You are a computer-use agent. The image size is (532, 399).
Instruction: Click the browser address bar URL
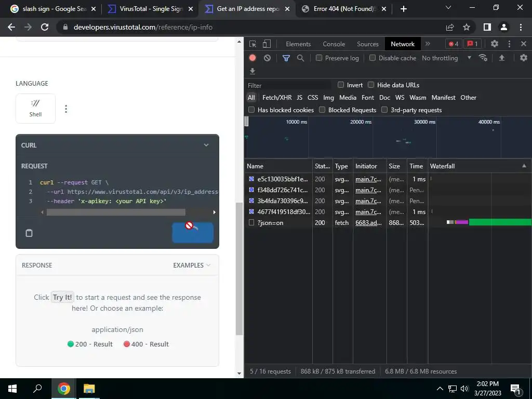coord(143,27)
